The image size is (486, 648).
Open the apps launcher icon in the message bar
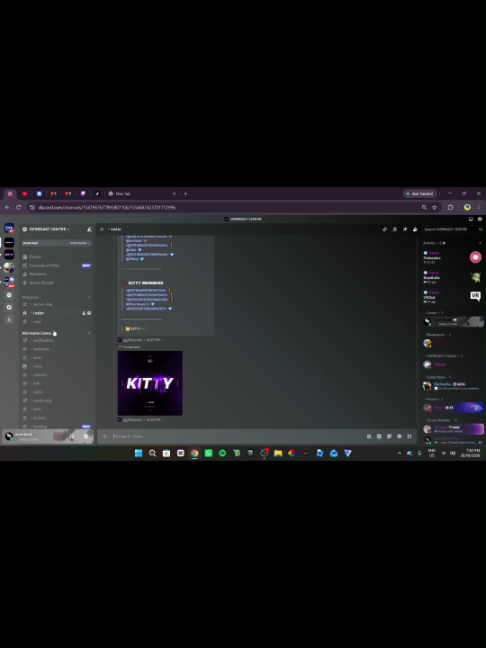410,436
